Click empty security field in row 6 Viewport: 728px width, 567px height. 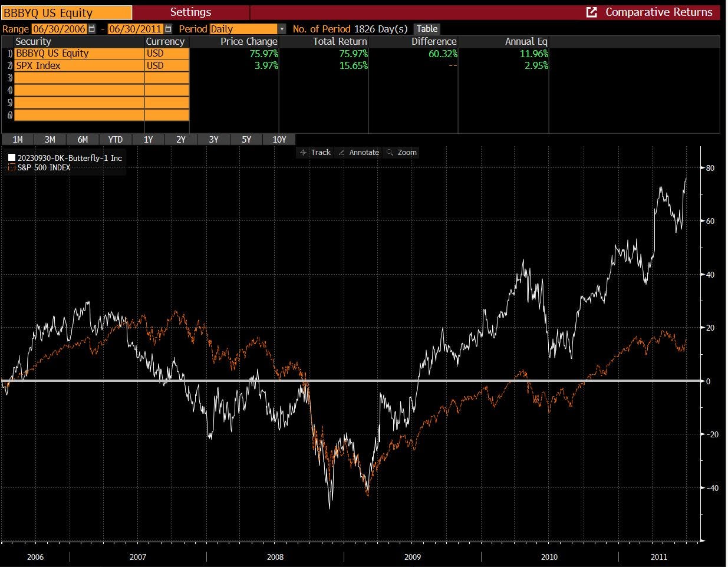pyautogui.click(x=79, y=116)
